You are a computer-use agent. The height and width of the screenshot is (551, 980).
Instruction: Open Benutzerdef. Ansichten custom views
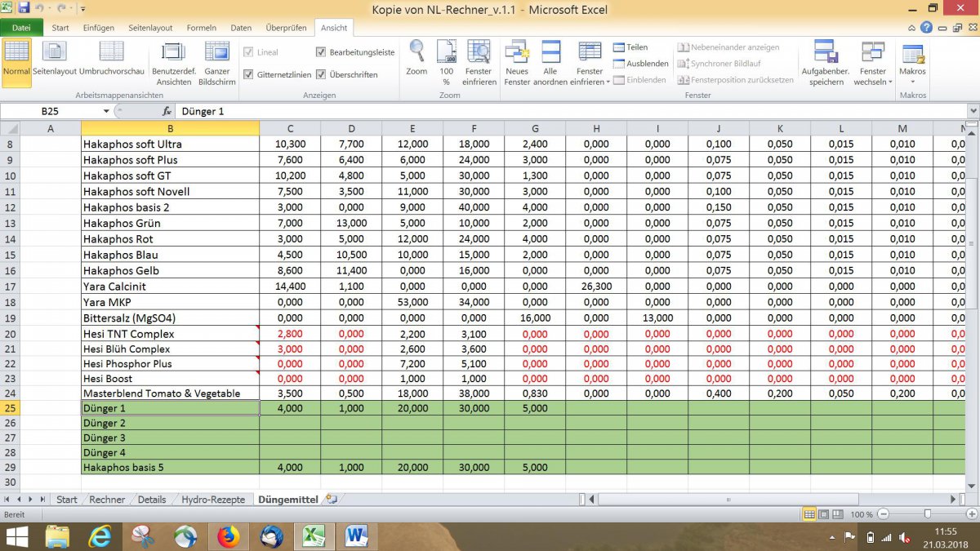click(173, 64)
